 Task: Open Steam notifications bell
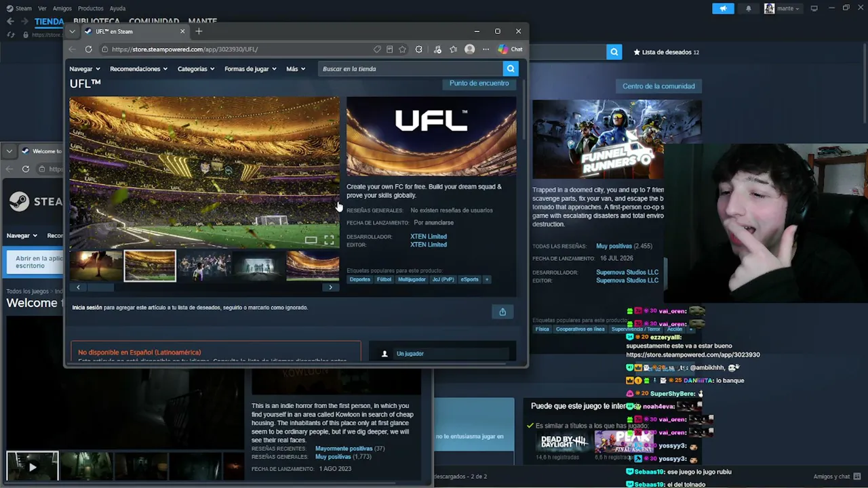click(x=749, y=8)
